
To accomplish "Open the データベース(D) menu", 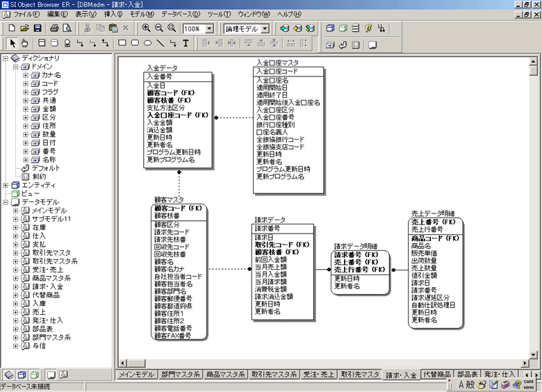I will point(181,14).
